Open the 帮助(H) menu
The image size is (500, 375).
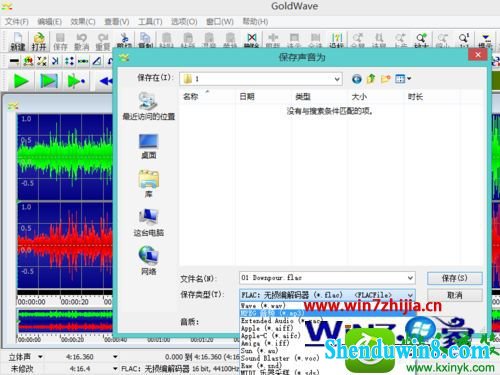[x=255, y=22]
